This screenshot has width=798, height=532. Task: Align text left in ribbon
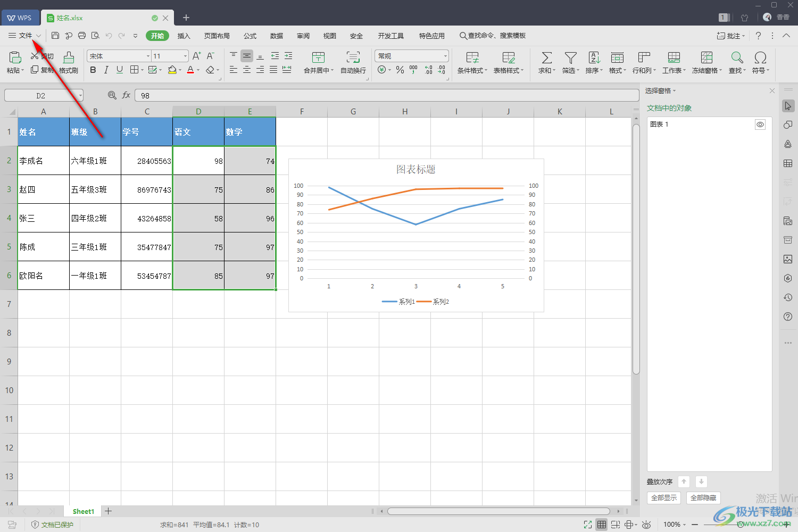click(x=234, y=70)
